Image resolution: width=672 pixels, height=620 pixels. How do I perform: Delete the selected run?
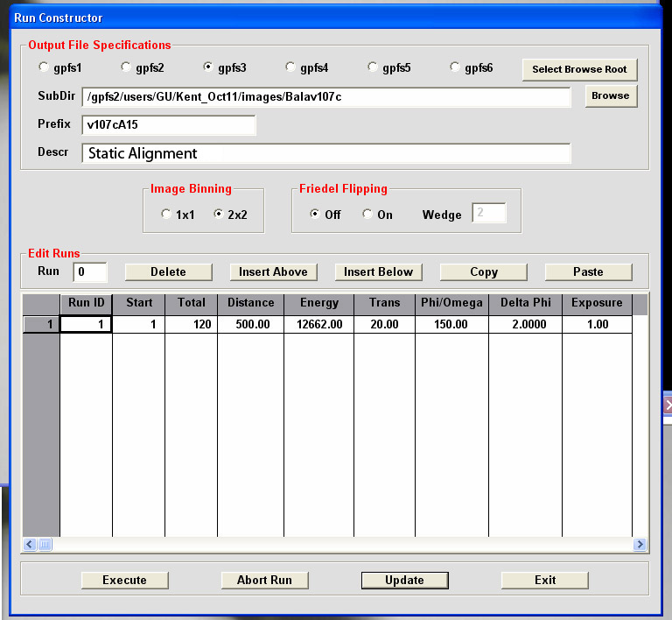point(168,272)
